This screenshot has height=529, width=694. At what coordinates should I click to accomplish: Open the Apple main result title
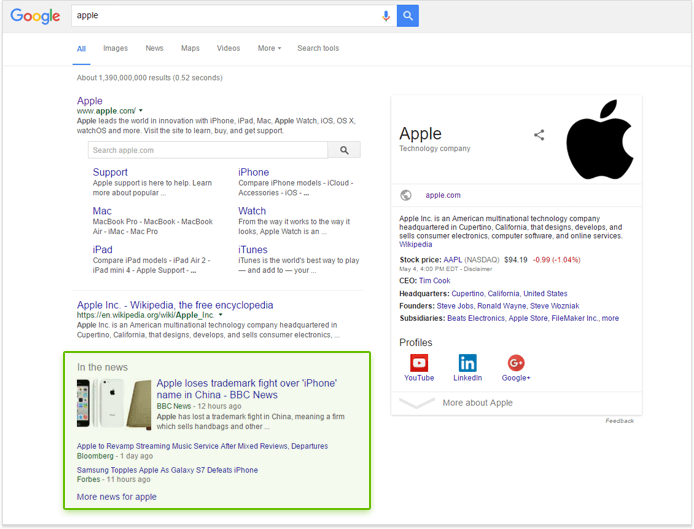pyautogui.click(x=89, y=101)
